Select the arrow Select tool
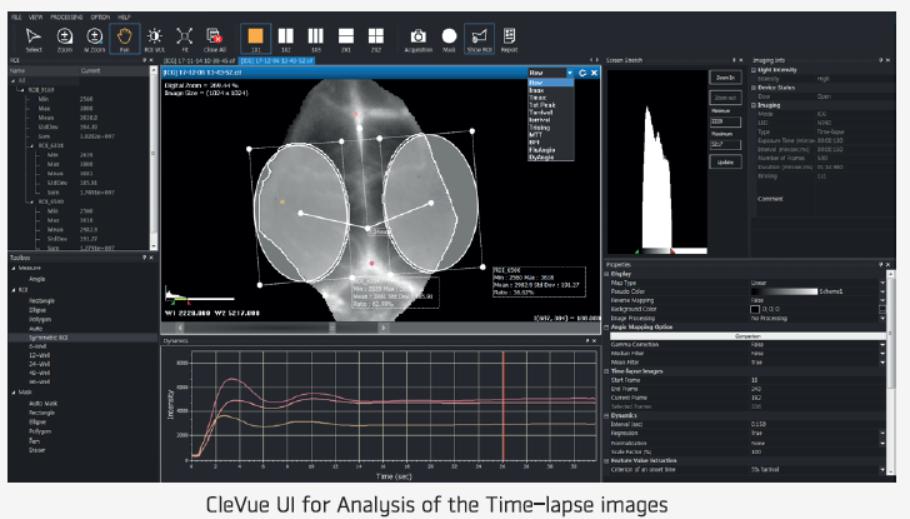This screenshot has width=910, height=519. pyautogui.click(x=34, y=37)
